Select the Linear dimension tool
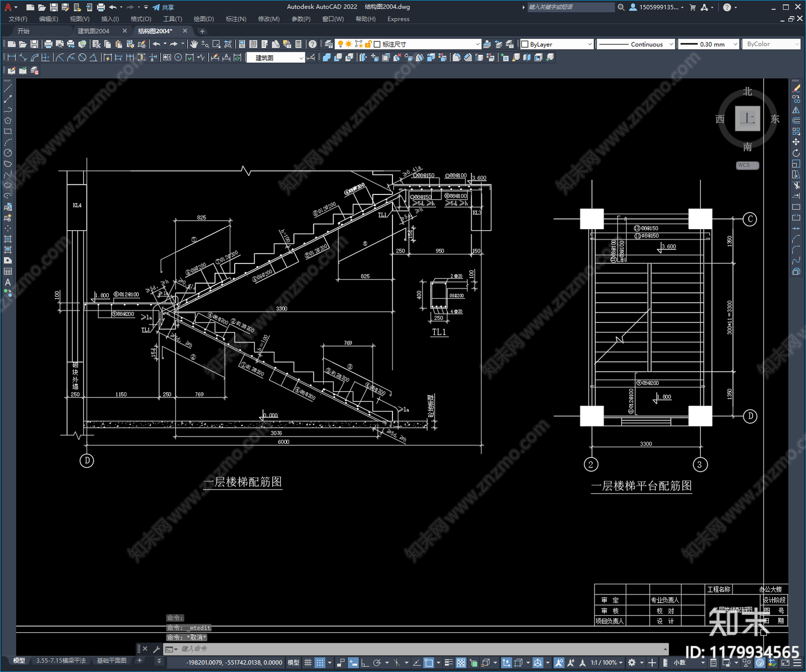Image resolution: width=806 pixels, height=672 pixels. click(x=12, y=57)
